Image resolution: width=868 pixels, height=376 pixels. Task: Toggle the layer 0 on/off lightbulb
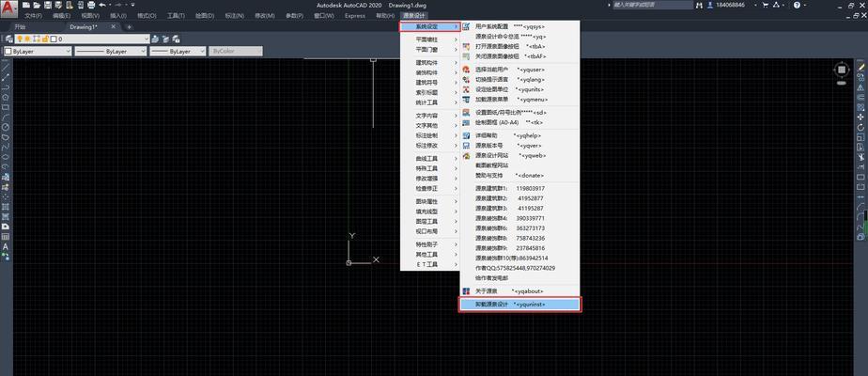click(x=19, y=39)
